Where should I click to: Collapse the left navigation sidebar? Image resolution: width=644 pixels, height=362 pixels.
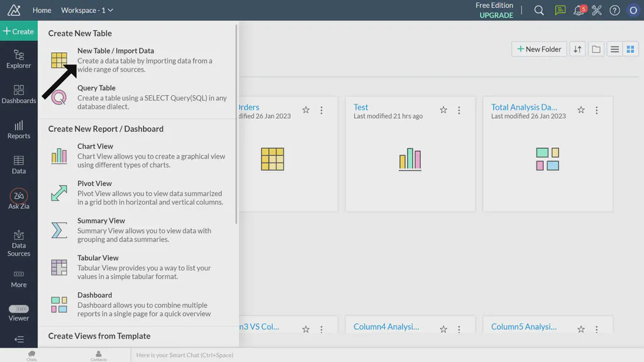coord(18,339)
